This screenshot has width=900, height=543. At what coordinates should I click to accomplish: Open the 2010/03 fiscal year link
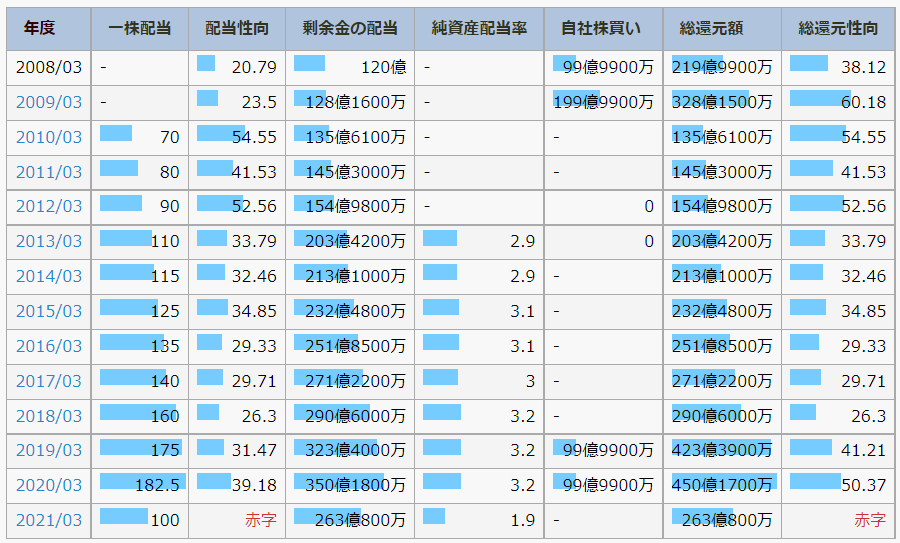pyautogui.click(x=49, y=137)
